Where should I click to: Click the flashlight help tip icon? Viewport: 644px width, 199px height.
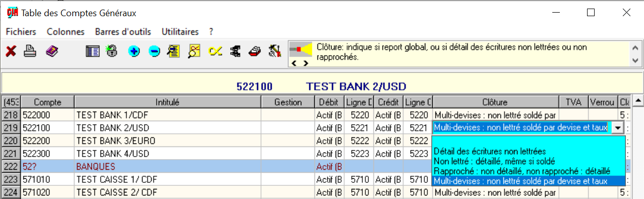[x=301, y=49]
